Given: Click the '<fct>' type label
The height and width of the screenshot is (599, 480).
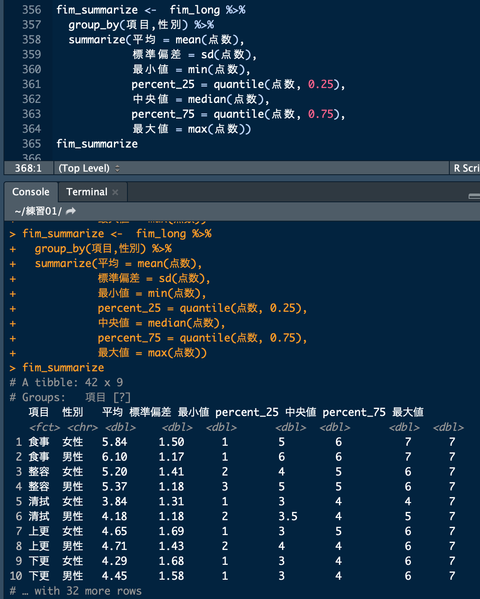Looking at the screenshot, I should [x=45, y=427].
